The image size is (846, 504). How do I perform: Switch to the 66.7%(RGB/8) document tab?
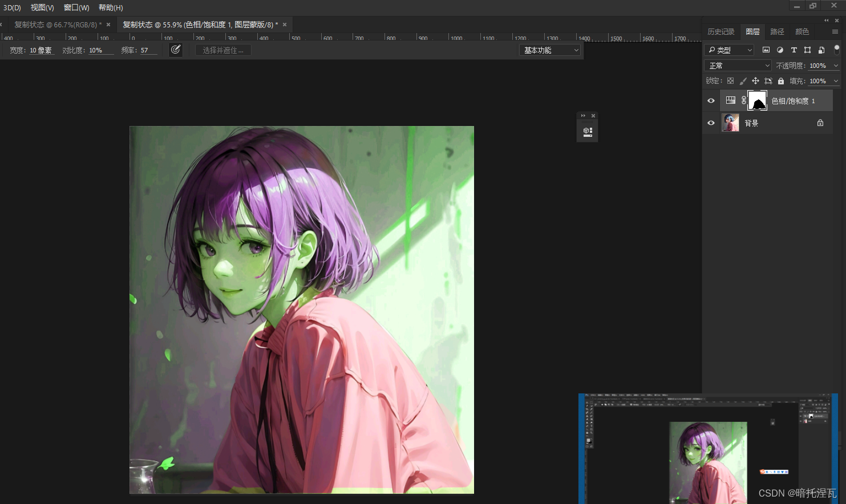(58, 25)
